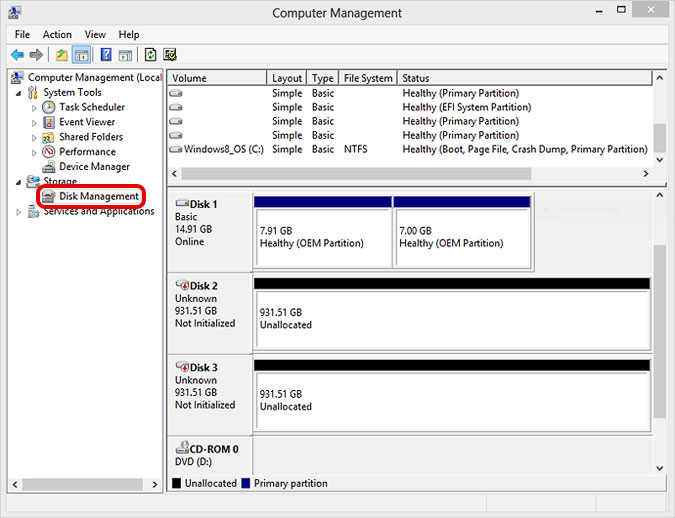Click the Up one level folder icon
This screenshot has width=675, height=518.
point(62,55)
